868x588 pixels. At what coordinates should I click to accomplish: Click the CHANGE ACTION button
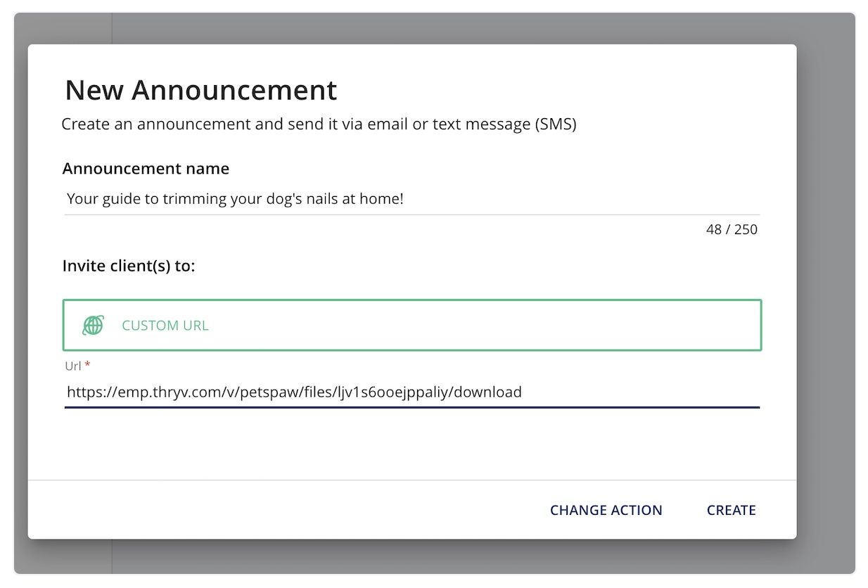click(606, 510)
